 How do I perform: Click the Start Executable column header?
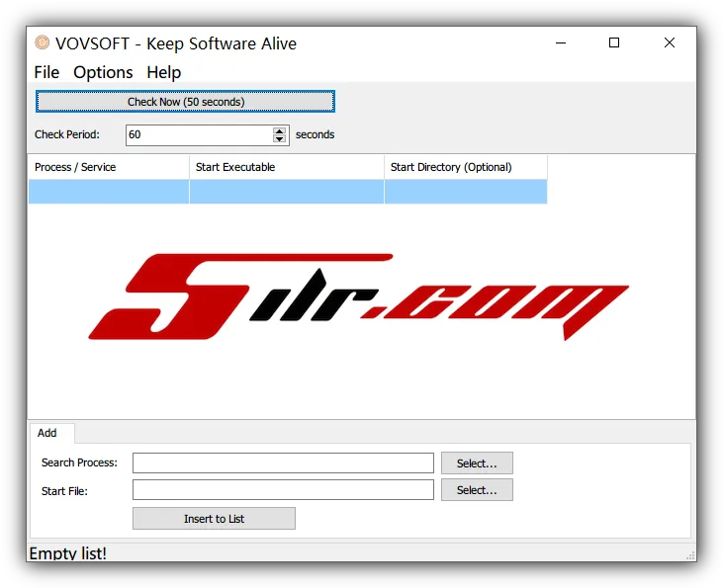tap(287, 167)
